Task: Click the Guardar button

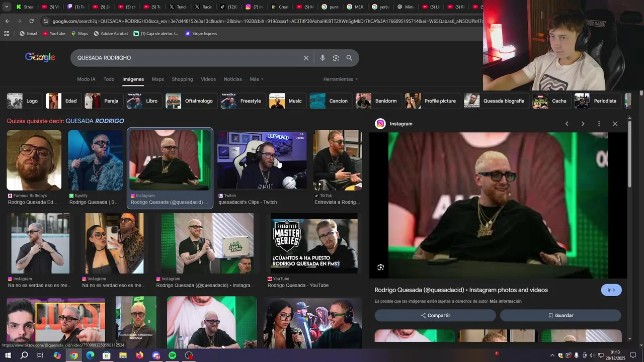Action: pos(560,315)
